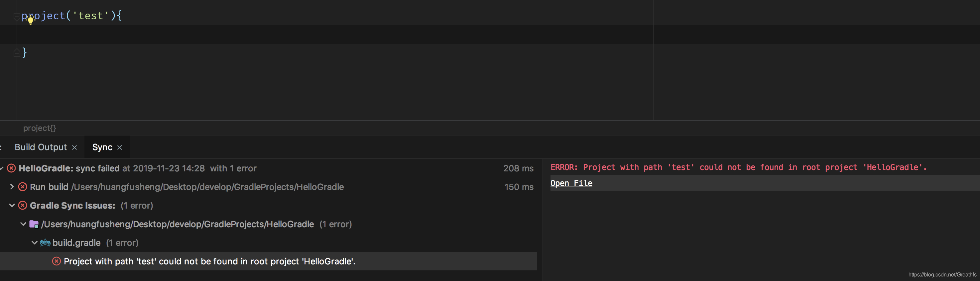This screenshot has height=281, width=980.
Task: Select the 'Project with path test' error row
Action: (269, 261)
